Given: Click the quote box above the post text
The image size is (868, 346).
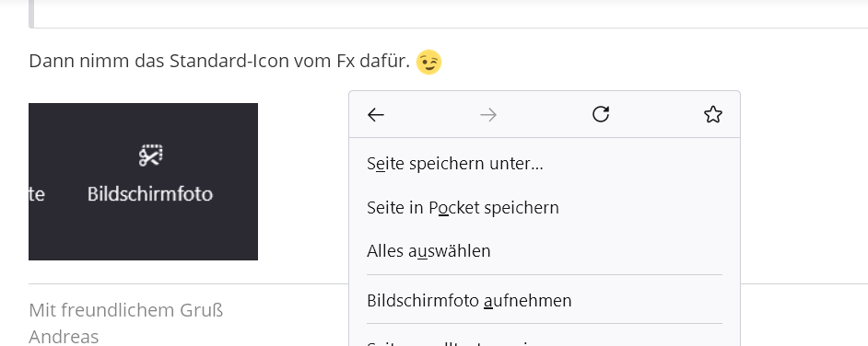Looking at the screenshot, I should pos(449,14).
